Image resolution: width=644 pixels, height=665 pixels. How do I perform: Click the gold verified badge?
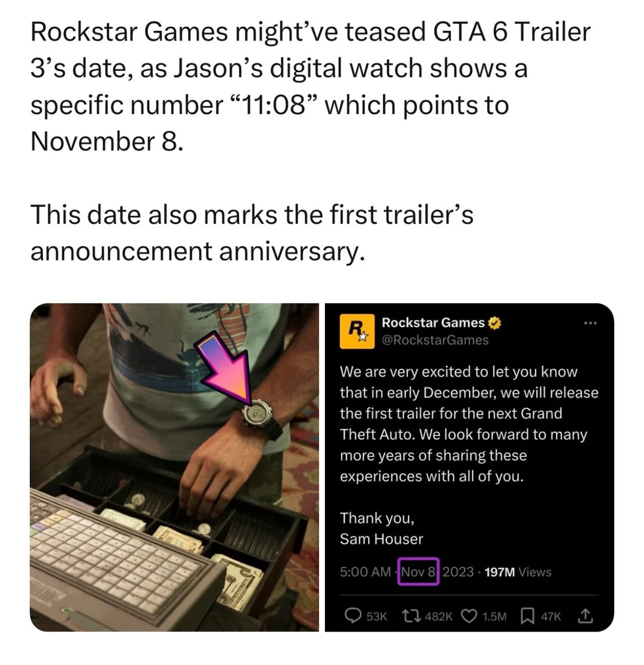pyautogui.click(x=494, y=323)
